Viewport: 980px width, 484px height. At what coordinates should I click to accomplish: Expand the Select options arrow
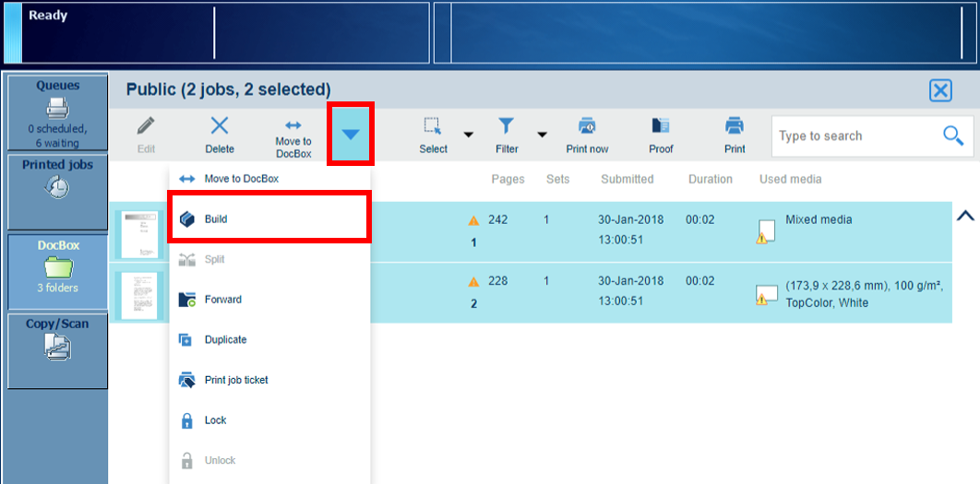pos(468,135)
